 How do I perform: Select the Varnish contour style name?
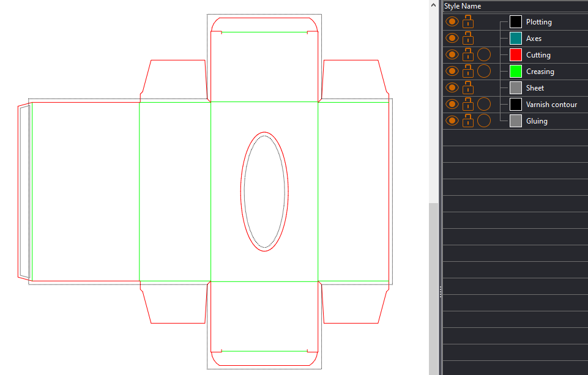click(x=551, y=104)
